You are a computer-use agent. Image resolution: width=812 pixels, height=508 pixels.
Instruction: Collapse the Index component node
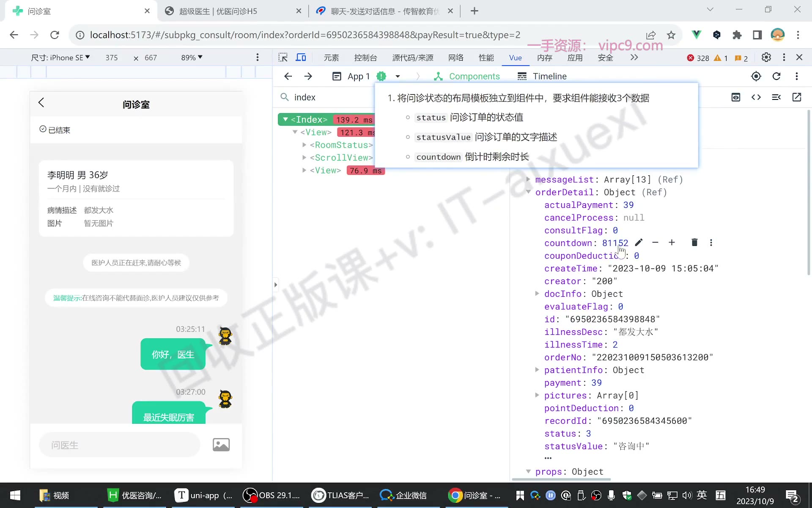pos(285,120)
